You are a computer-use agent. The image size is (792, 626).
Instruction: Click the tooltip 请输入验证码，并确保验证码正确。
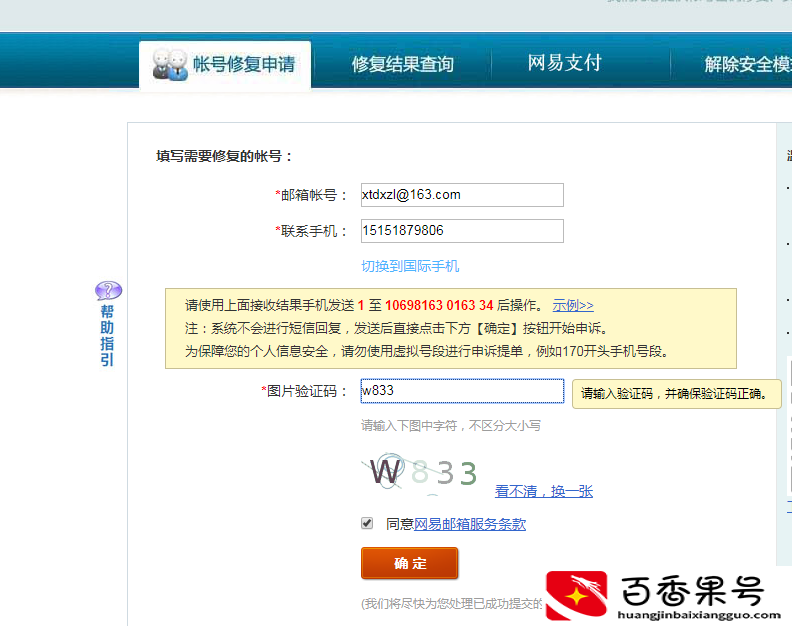click(676, 394)
